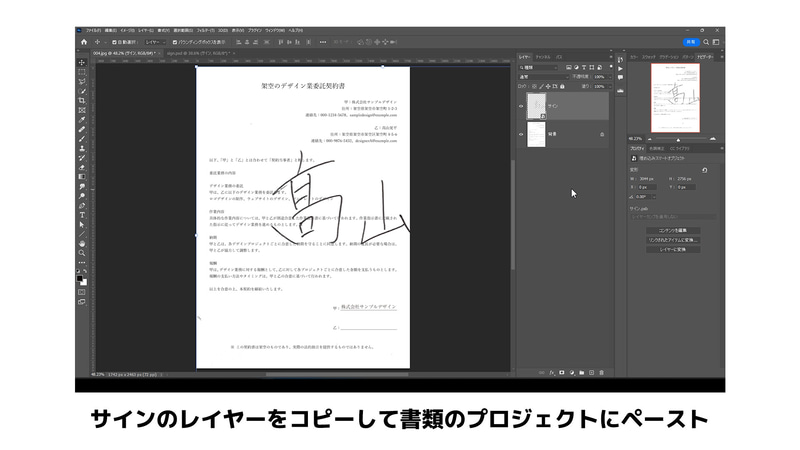Image resolution: width=800 pixels, height=450 pixels.
Task: Click the add layer mask icon
Action: coord(562,373)
